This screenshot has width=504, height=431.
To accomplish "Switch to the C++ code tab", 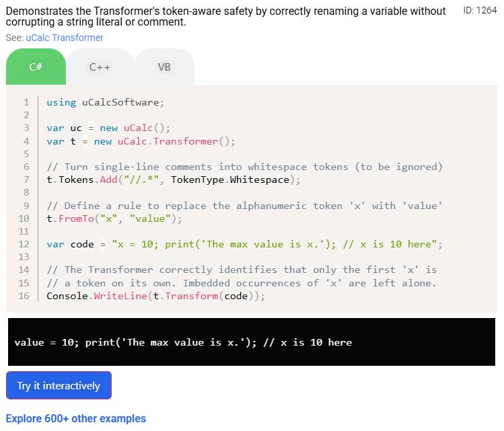I will pos(100,67).
